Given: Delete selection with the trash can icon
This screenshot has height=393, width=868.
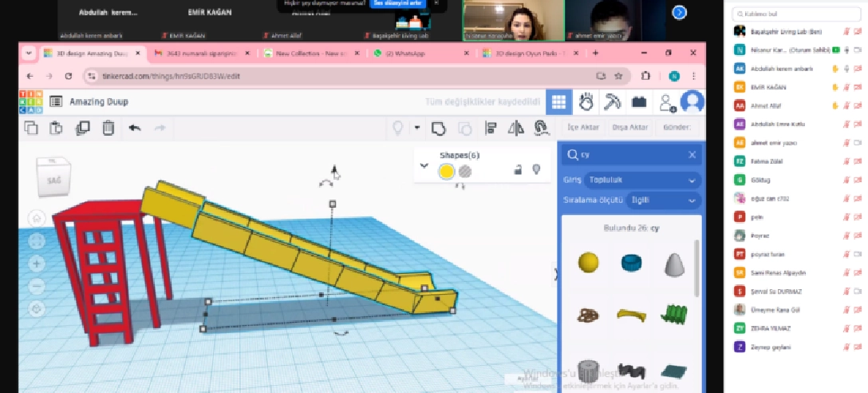Looking at the screenshot, I should click(x=108, y=128).
